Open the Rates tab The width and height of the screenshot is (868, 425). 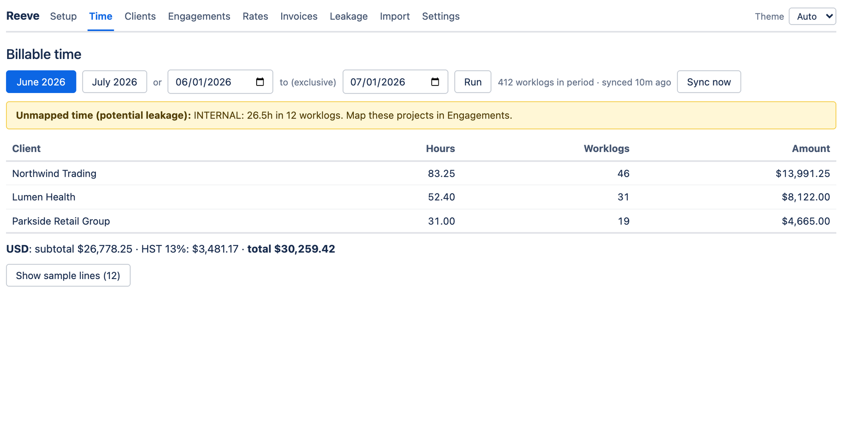point(255,17)
